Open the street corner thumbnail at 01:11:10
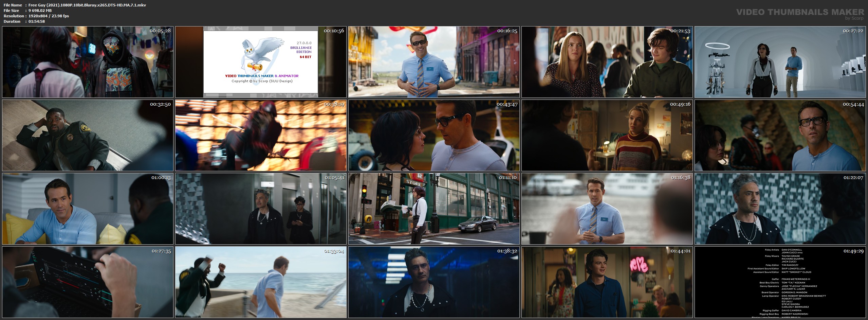Viewport: 868px width, 320px height. coord(434,209)
